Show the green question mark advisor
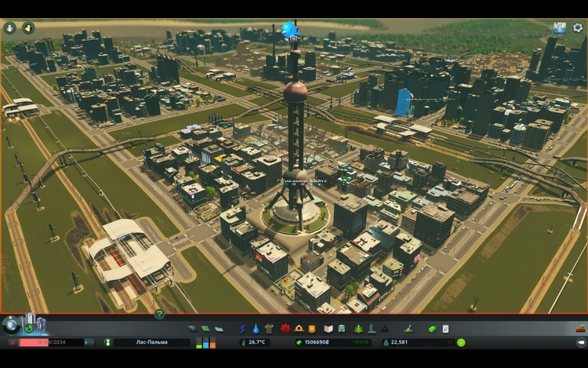This screenshot has height=368, width=588. tap(159, 314)
